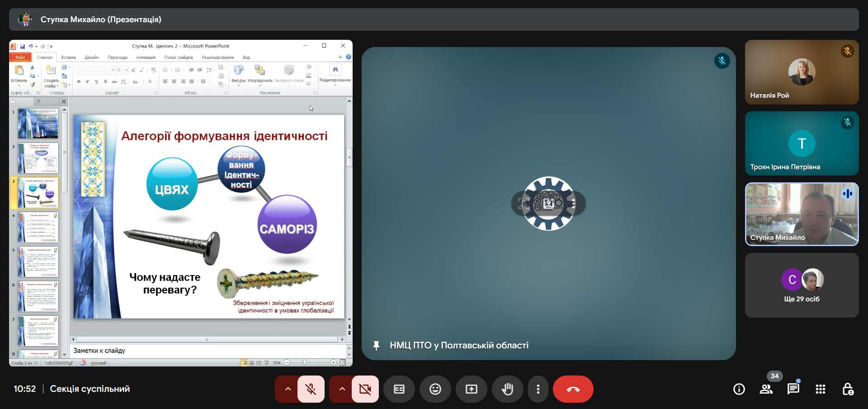Open the Дизайн ribbon tab
This screenshot has width=868, height=409.
click(91, 57)
